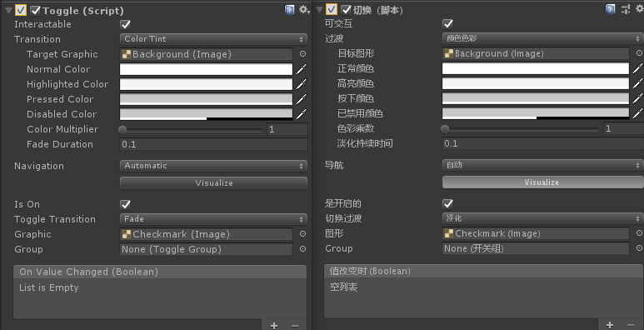Screen dimensions: 644x330
Task: Open the Normal Color swatch
Action: [206, 69]
